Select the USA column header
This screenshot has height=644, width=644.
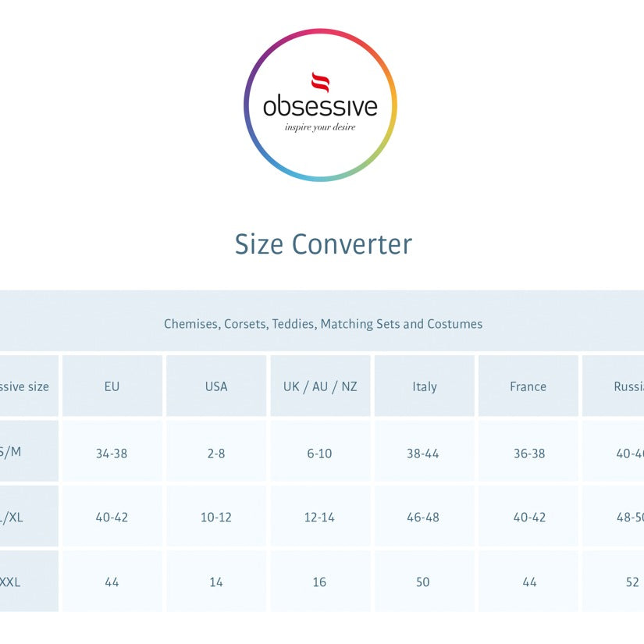coord(216,386)
